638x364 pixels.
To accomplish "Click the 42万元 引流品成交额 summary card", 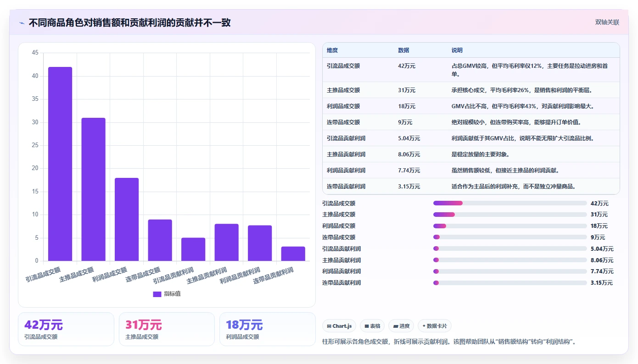I will click(66, 329).
